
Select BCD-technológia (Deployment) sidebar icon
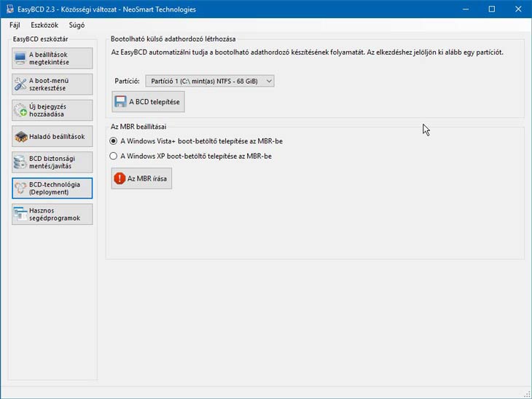21,189
